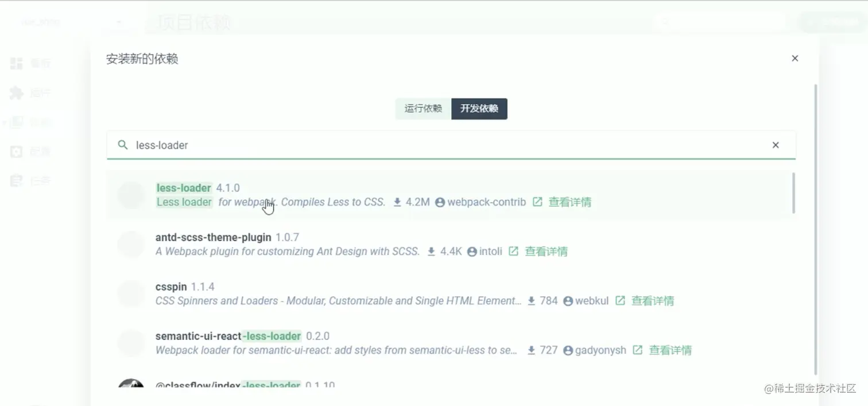868x406 pixels.
Task: Clear the search field text
Action: [776, 145]
